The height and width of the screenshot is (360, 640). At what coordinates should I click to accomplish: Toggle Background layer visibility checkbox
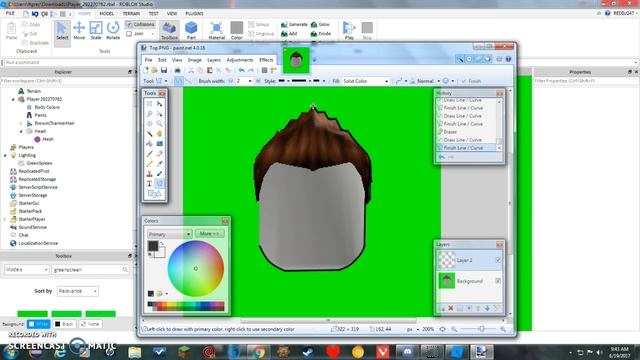click(x=498, y=281)
